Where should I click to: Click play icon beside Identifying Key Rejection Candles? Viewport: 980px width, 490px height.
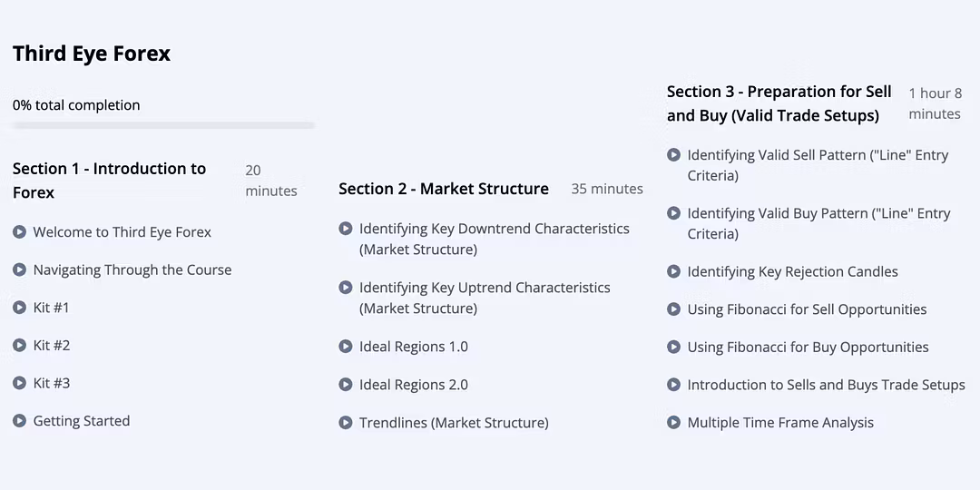(x=673, y=271)
